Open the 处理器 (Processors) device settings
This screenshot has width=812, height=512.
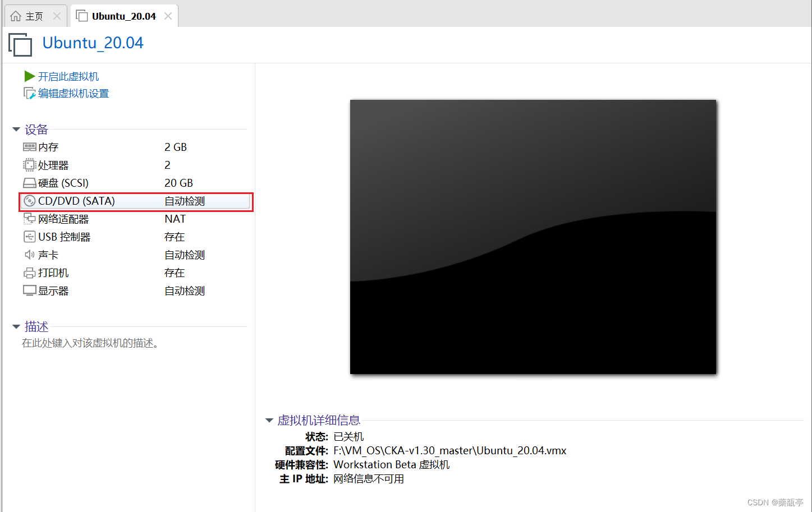click(x=48, y=164)
